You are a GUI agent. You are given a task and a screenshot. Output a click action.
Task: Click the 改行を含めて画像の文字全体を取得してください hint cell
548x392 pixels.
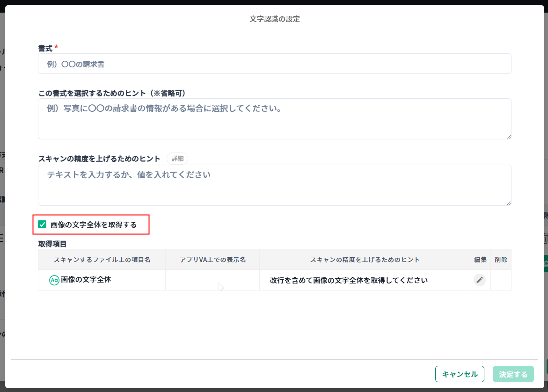(x=349, y=281)
